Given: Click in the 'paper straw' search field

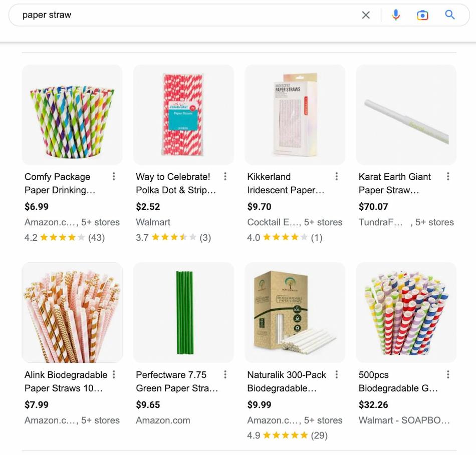Looking at the screenshot, I should tap(185, 15).
